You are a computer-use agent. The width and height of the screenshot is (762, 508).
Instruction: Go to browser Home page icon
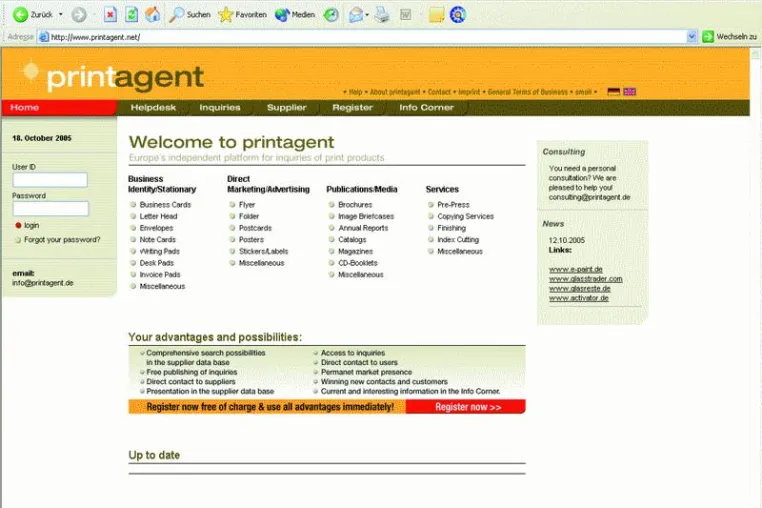click(153, 15)
